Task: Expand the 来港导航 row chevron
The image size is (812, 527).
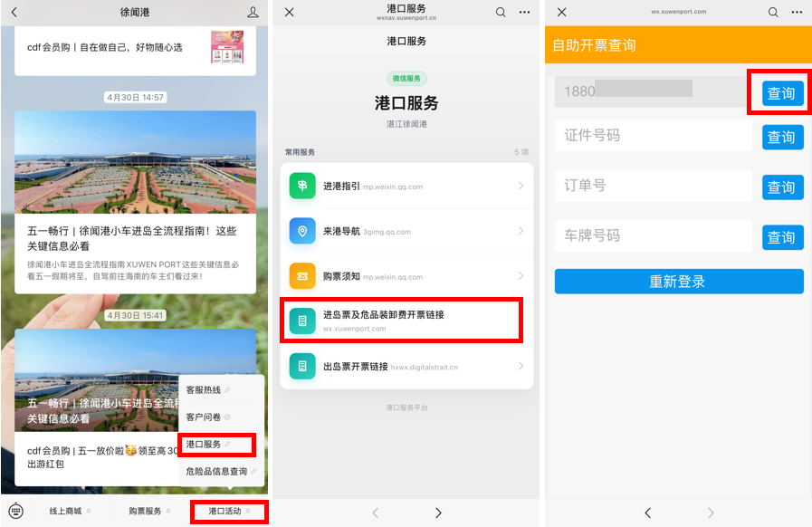Action: coord(521,231)
